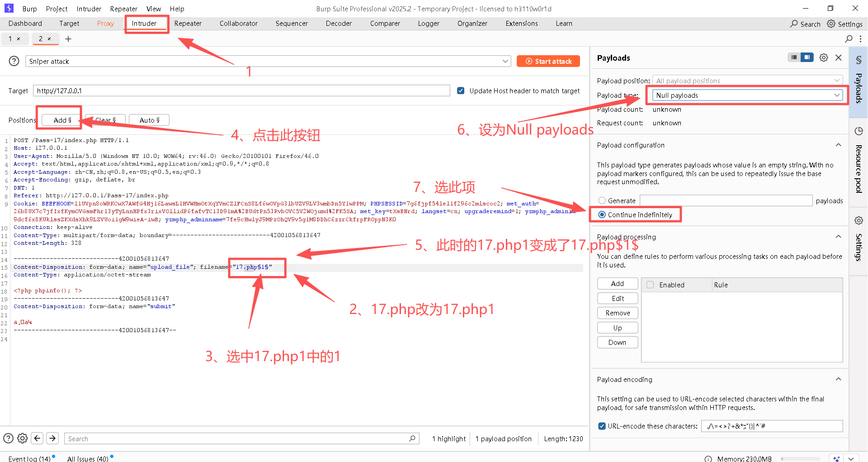
Task: Open the Project menu
Action: (x=57, y=9)
